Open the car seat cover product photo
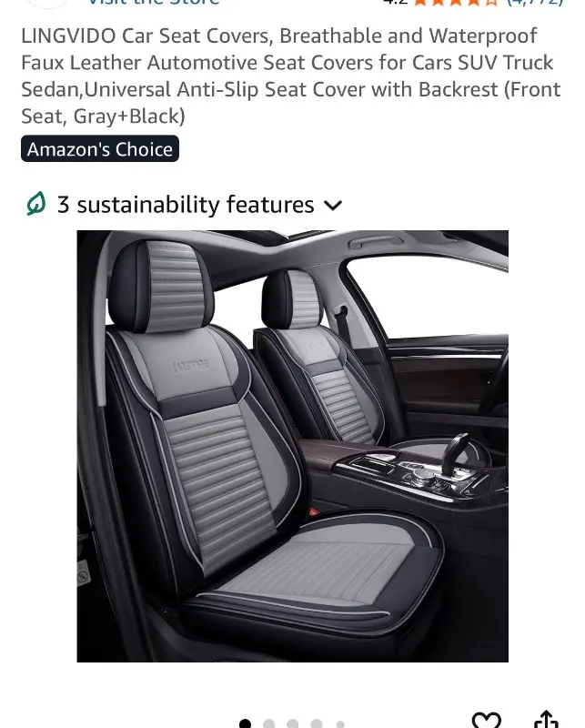 (293, 446)
